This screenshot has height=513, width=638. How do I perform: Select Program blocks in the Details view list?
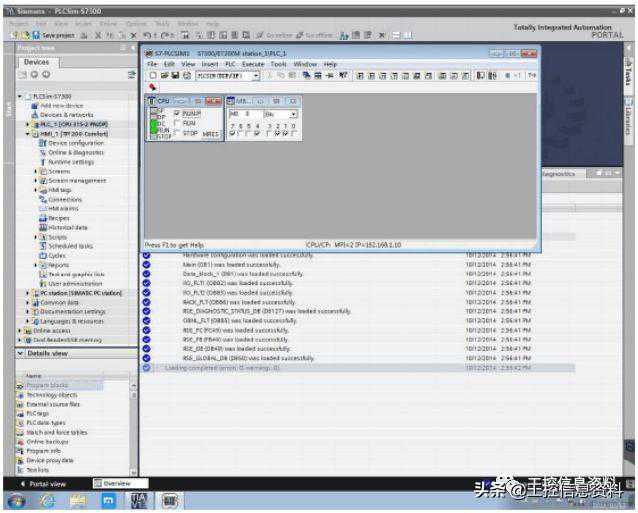tap(45, 385)
